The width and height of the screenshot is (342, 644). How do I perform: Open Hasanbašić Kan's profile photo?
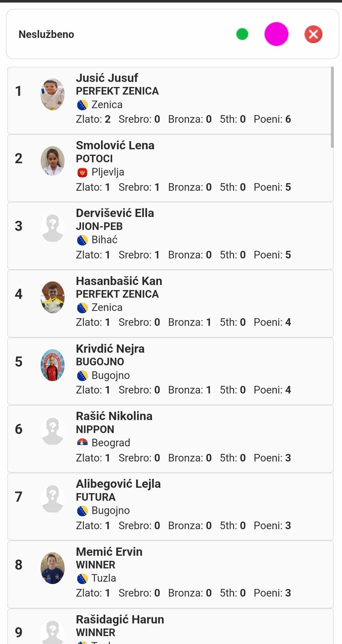pyautogui.click(x=53, y=297)
